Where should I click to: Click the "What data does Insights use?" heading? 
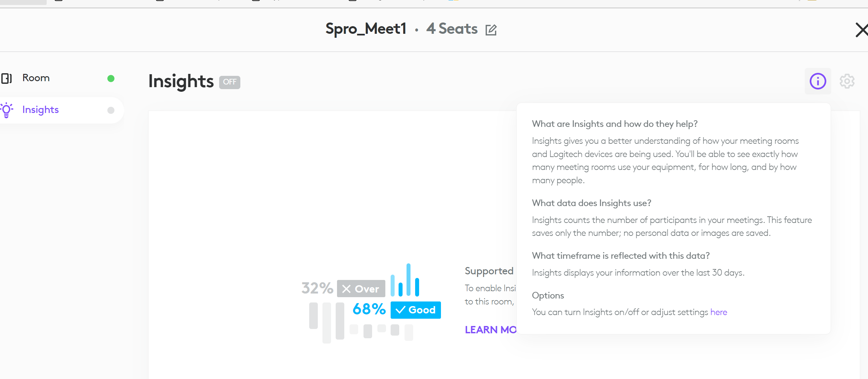(x=591, y=203)
